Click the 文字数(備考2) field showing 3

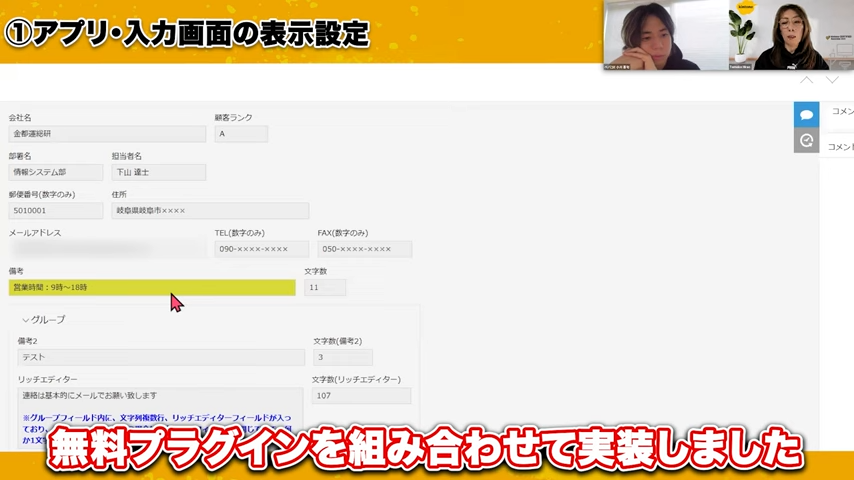pyautogui.click(x=343, y=357)
